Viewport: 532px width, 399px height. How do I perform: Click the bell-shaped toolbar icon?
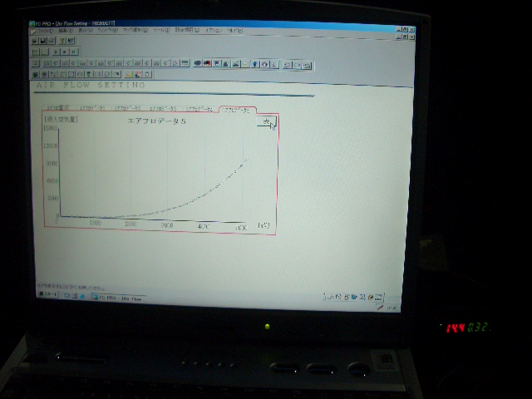(x=225, y=64)
